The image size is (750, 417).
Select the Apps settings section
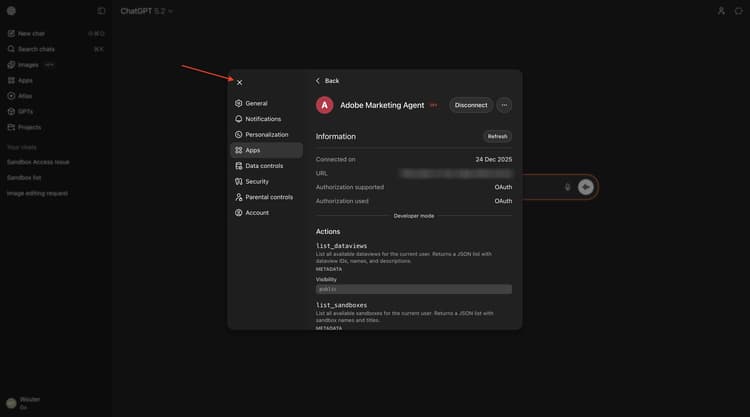click(x=266, y=150)
